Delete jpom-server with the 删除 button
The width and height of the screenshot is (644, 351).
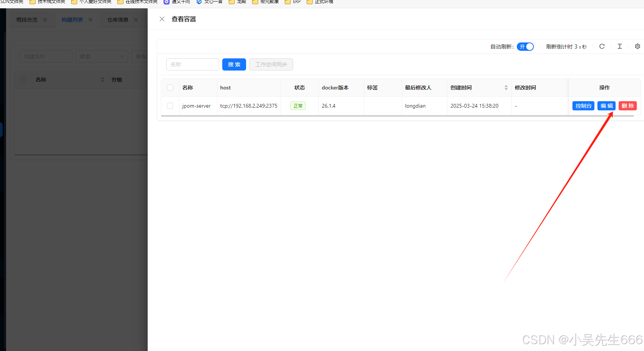point(627,106)
